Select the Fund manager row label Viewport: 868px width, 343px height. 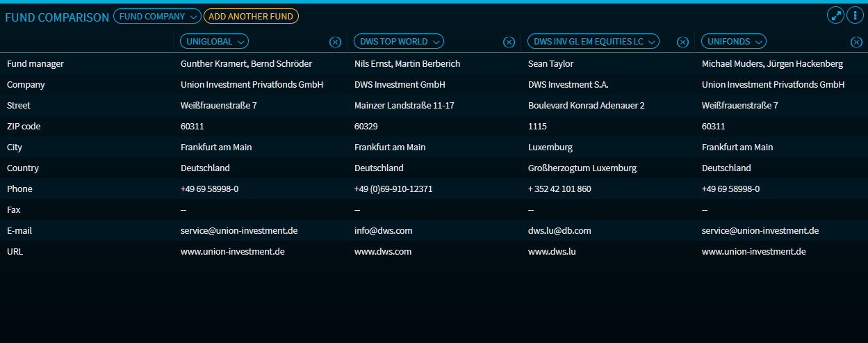click(x=35, y=64)
